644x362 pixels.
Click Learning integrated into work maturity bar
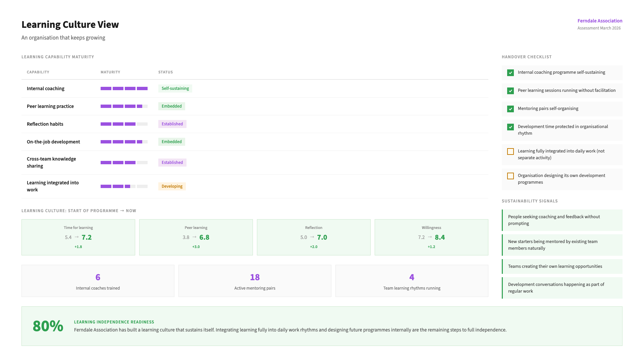tap(124, 186)
